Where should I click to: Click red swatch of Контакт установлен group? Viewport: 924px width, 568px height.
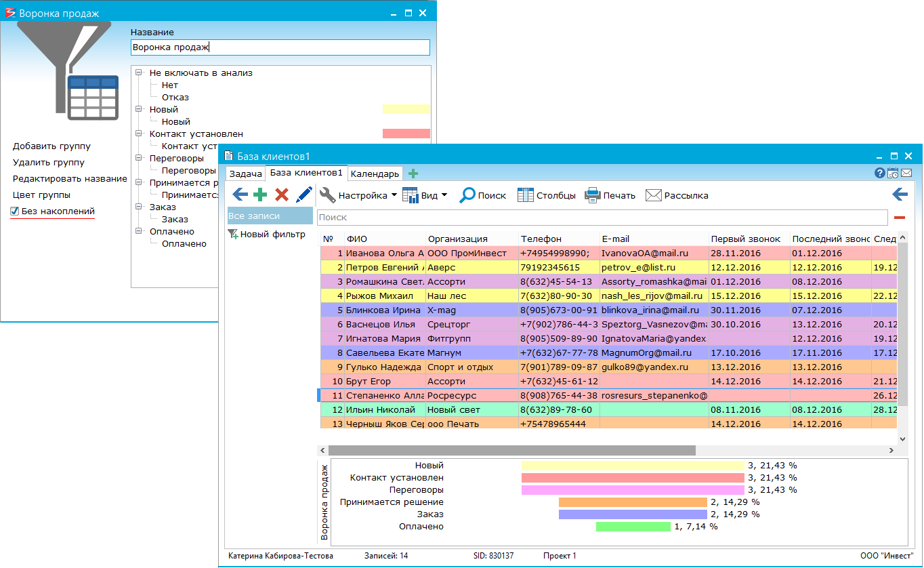point(406,134)
